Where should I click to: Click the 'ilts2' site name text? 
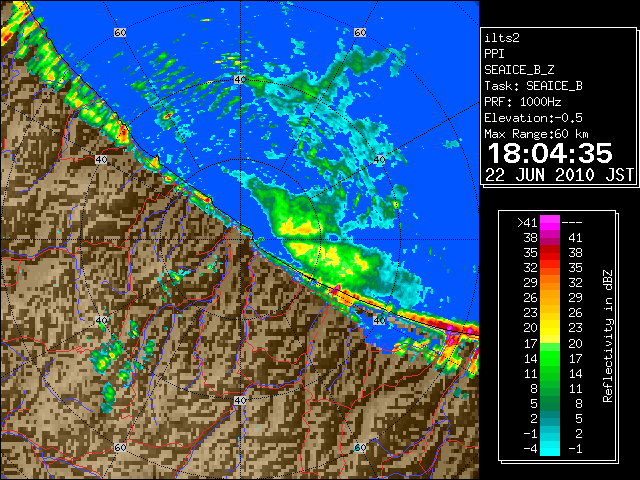[502, 38]
